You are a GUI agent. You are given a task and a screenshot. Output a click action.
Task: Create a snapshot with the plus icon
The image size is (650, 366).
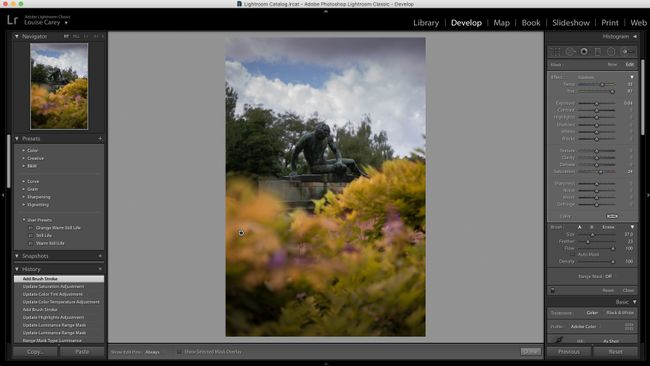[x=100, y=256]
